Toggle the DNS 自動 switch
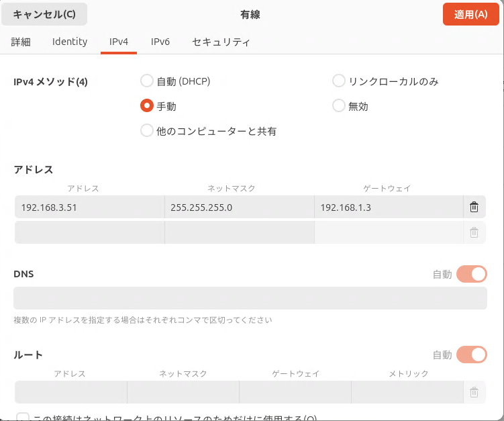Screen dimensions: 504x421 (x=472, y=274)
